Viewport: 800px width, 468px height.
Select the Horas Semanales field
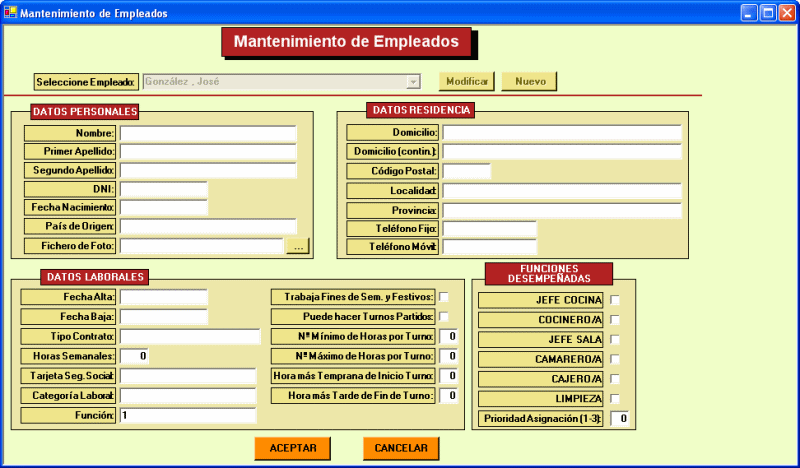point(135,356)
